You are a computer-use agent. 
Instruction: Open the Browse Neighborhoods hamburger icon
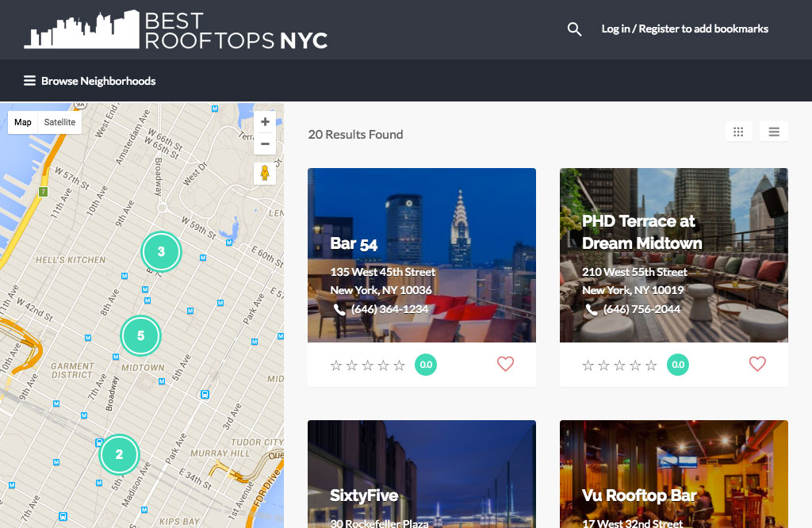point(29,81)
